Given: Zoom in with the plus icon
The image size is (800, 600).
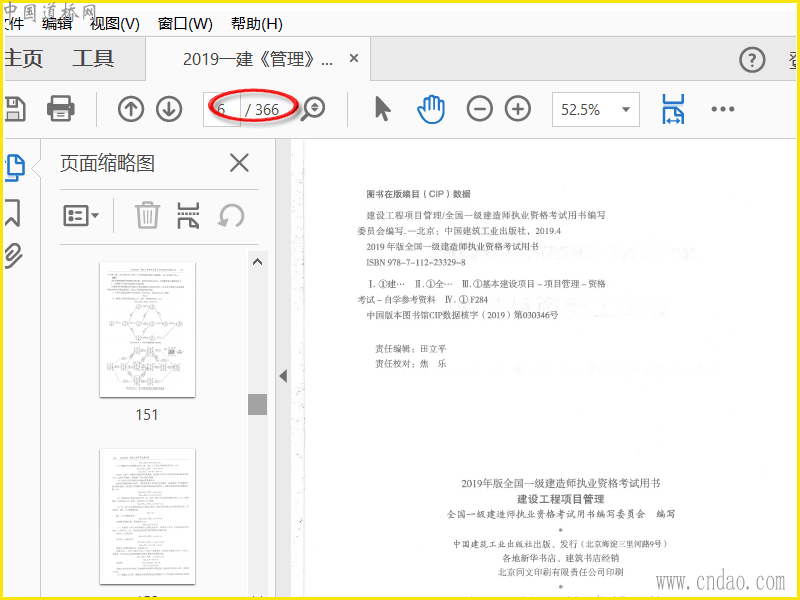Looking at the screenshot, I should [517, 109].
